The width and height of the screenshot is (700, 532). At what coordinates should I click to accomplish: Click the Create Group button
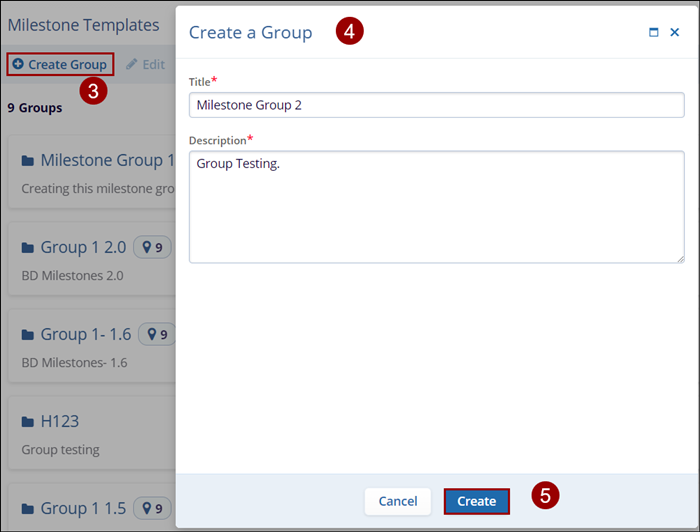tap(60, 64)
